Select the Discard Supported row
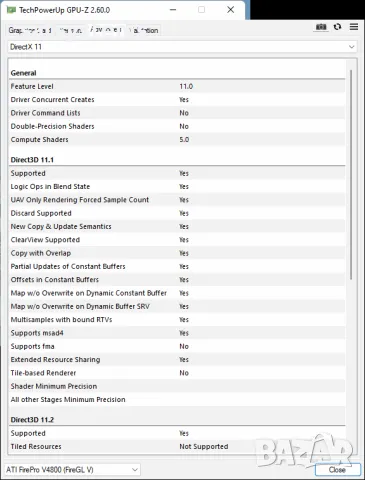 coord(177,213)
